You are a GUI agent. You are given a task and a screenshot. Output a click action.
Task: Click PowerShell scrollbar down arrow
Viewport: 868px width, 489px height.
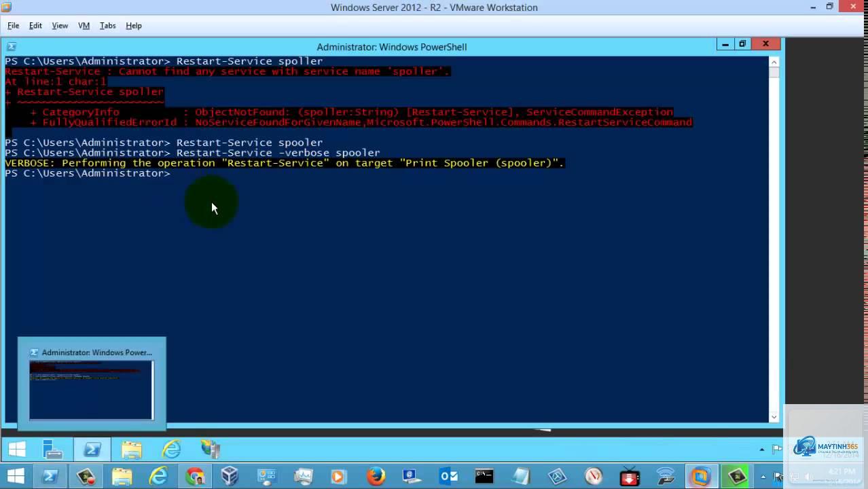[774, 417]
